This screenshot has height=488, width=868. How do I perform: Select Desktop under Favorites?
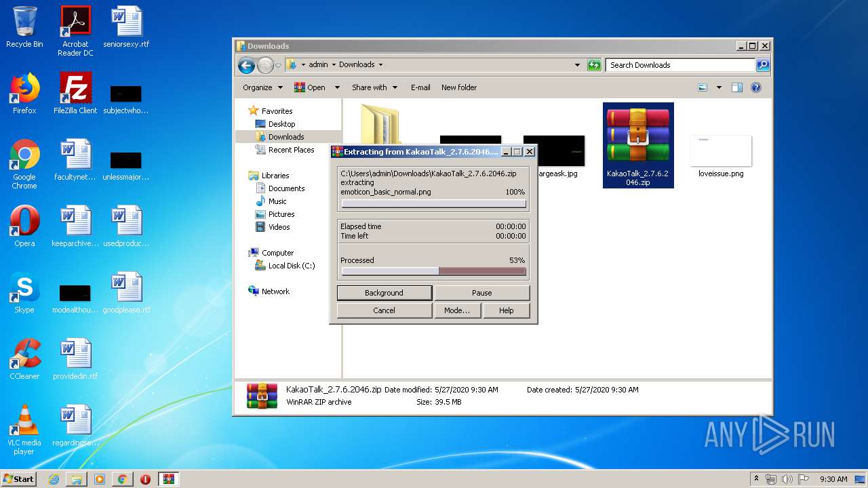[281, 124]
